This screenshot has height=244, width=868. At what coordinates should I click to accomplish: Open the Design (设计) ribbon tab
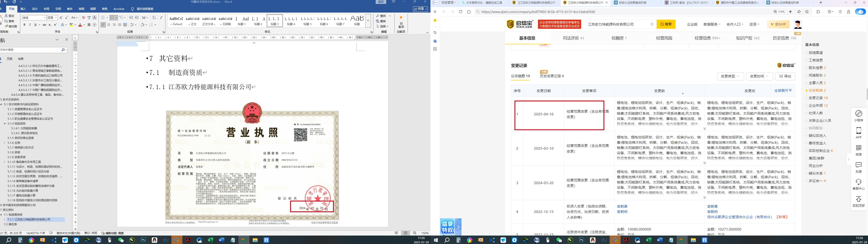tap(35, 9)
